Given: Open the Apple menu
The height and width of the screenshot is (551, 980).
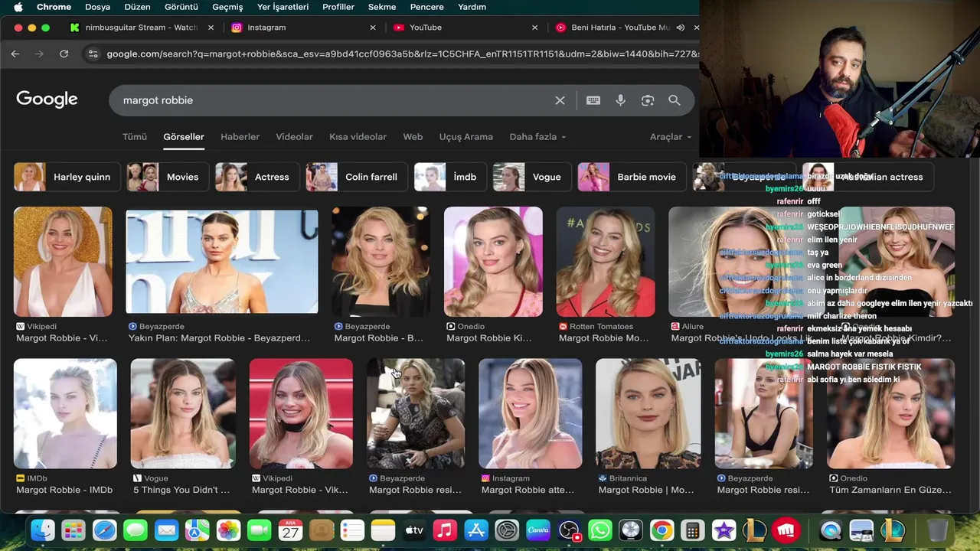Looking at the screenshot, I should [x=18, y=7].
